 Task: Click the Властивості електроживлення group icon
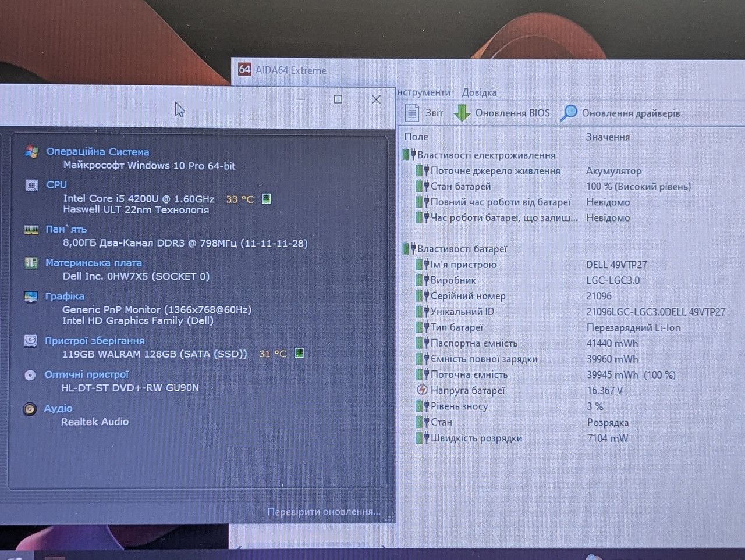[409, 155]
